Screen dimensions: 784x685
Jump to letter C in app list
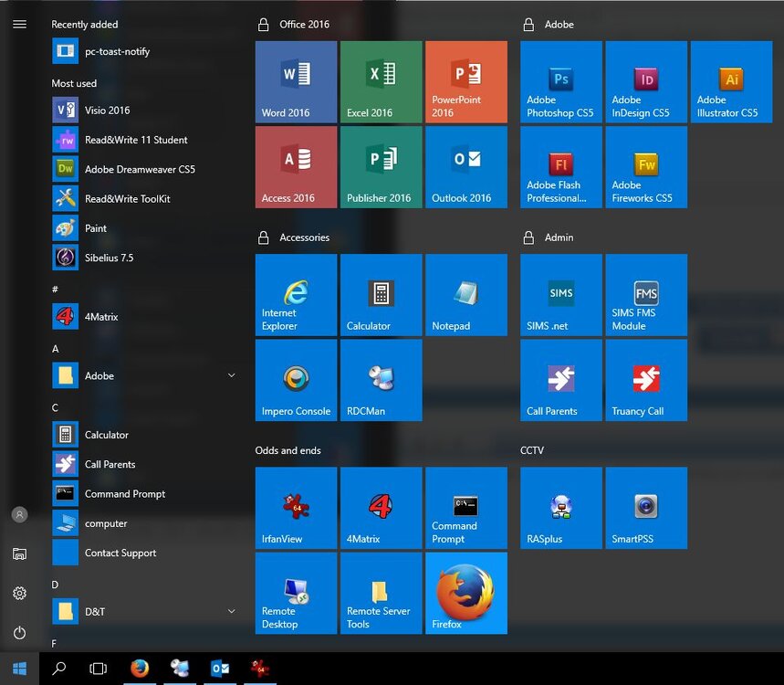55,407
